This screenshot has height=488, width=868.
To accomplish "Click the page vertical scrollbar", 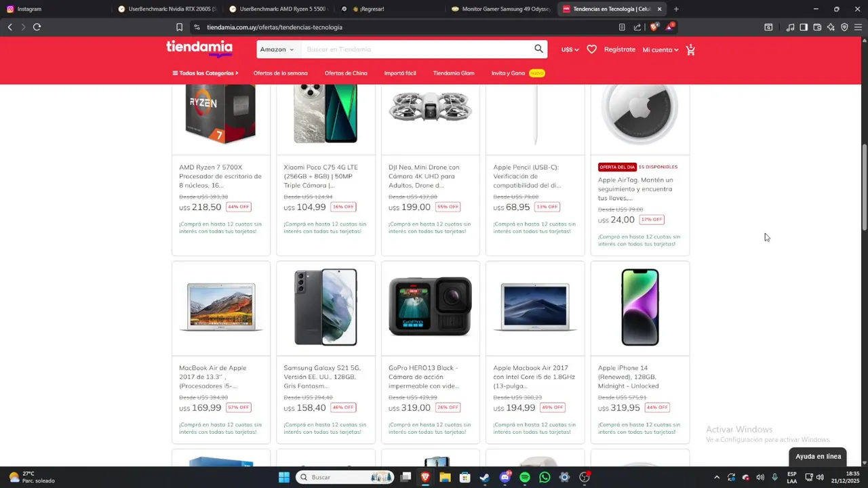I will coord(864,186).
